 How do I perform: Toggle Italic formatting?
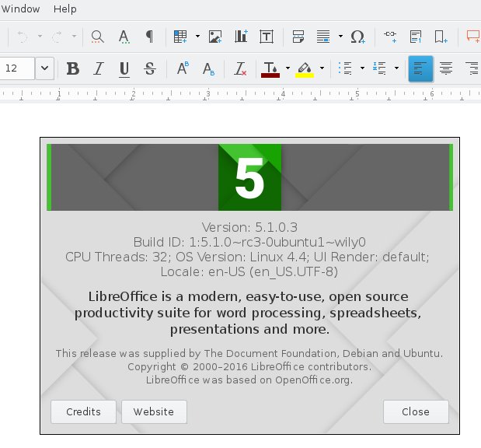(99, 68)
